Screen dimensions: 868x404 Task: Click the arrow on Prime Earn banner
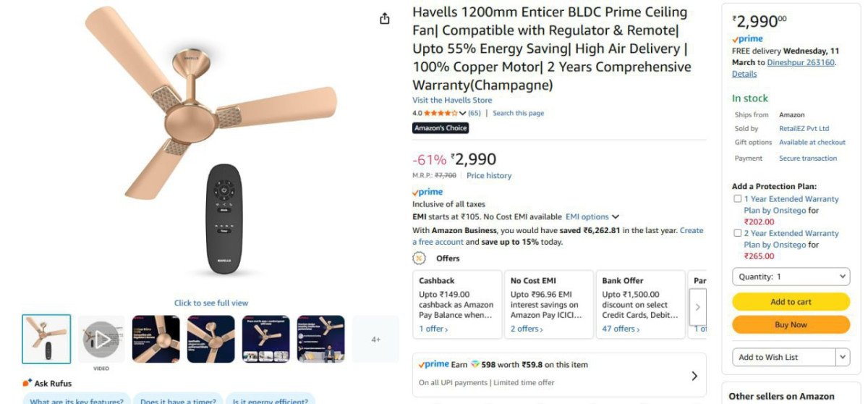pos(694,376)
